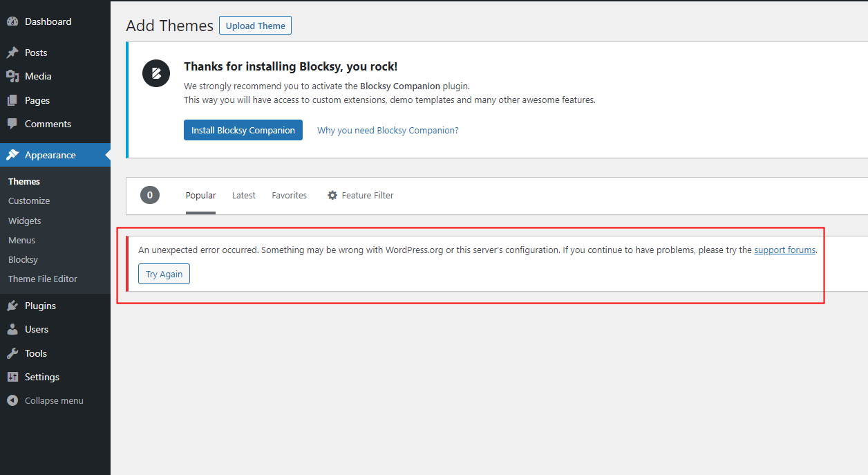
Task: Click the Media library icon
Action: 12,76
